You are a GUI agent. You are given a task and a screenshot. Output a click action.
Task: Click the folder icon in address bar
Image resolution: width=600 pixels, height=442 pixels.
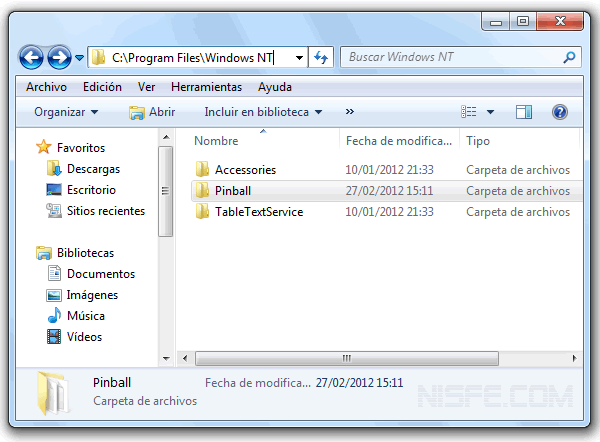click(x=99, y=57)
